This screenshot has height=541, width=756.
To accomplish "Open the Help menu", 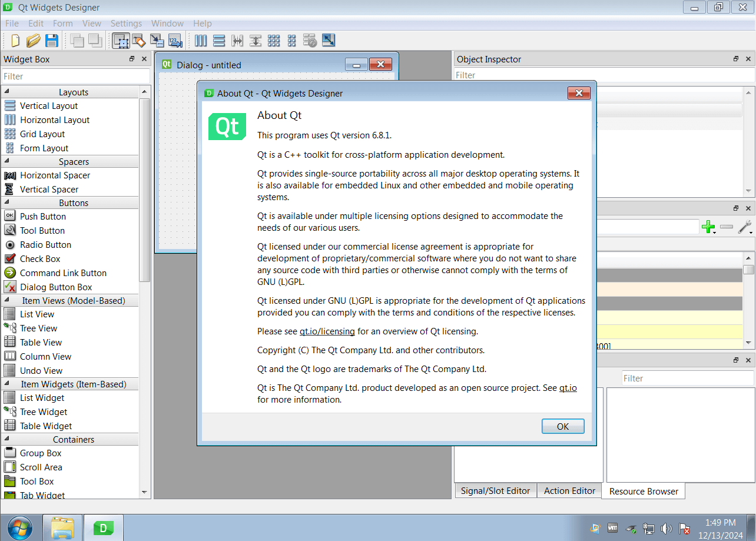I will [x=202, y=24].
